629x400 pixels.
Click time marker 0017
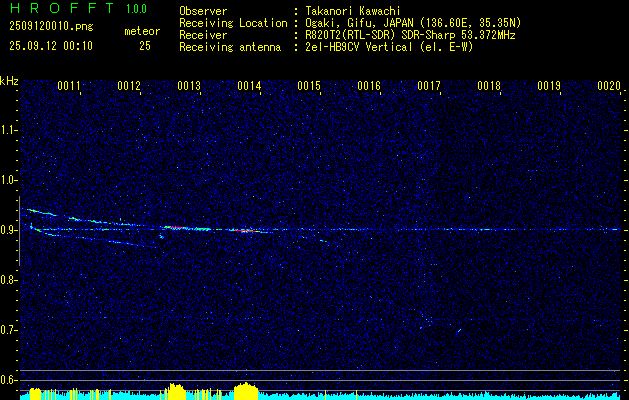click(x=428, y=86)
